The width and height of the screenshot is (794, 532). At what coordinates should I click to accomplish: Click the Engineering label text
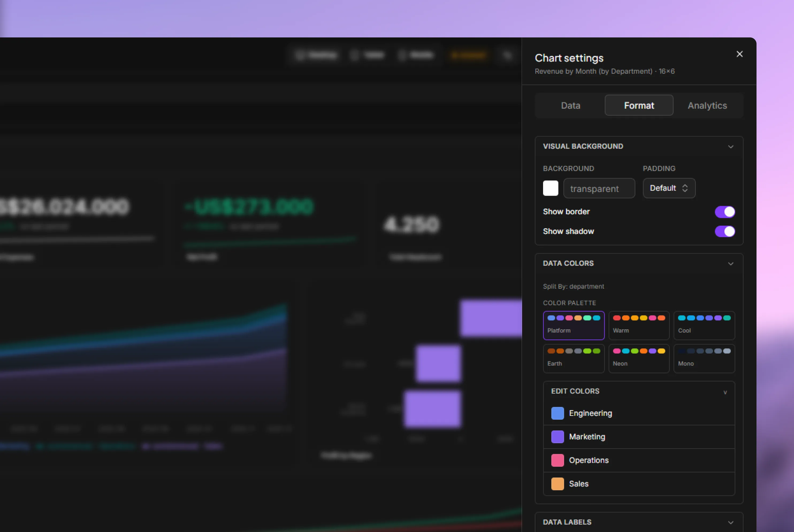click(x=590, y=413)
